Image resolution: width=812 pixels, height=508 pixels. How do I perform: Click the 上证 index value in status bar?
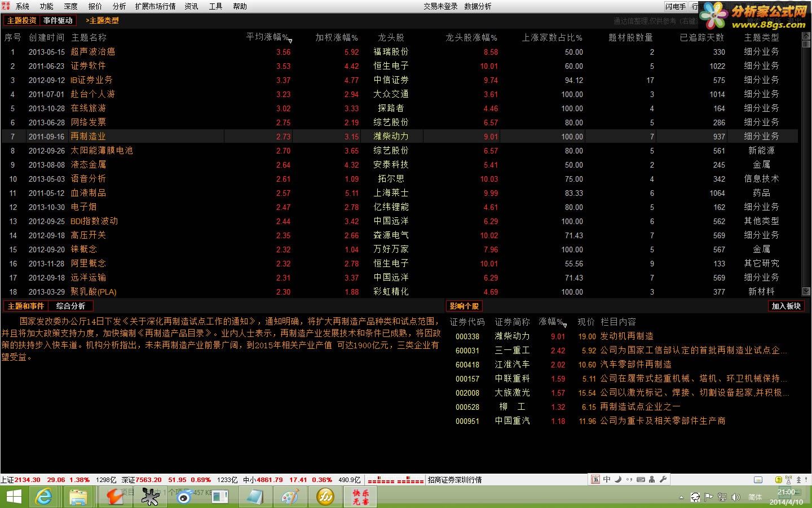tap(27, 480)
